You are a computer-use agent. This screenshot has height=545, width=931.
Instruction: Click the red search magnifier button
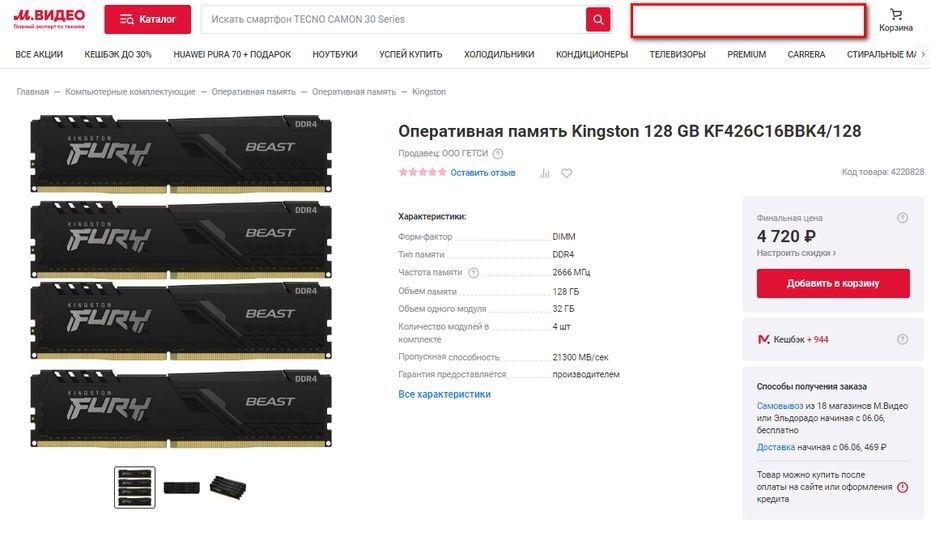[598, 20]
